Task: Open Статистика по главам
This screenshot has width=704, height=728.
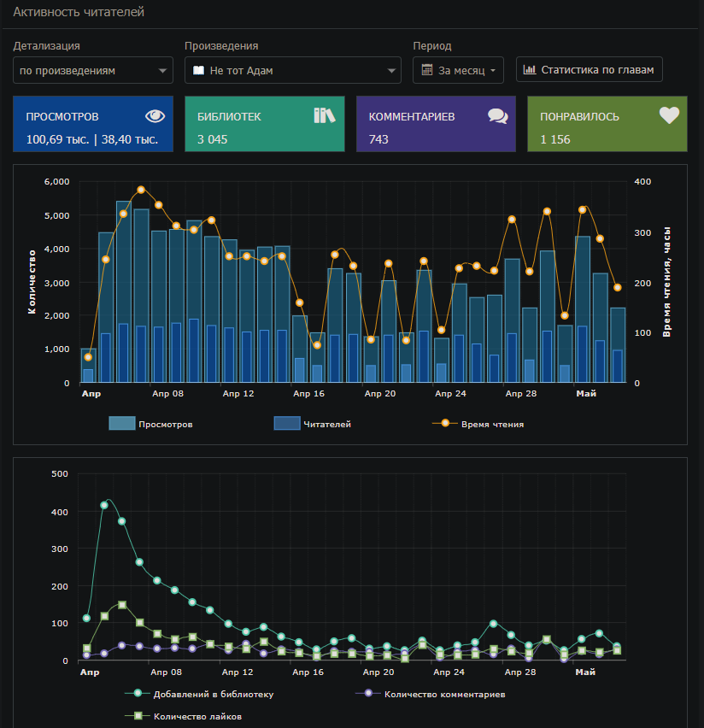Action: pos(590,69)
